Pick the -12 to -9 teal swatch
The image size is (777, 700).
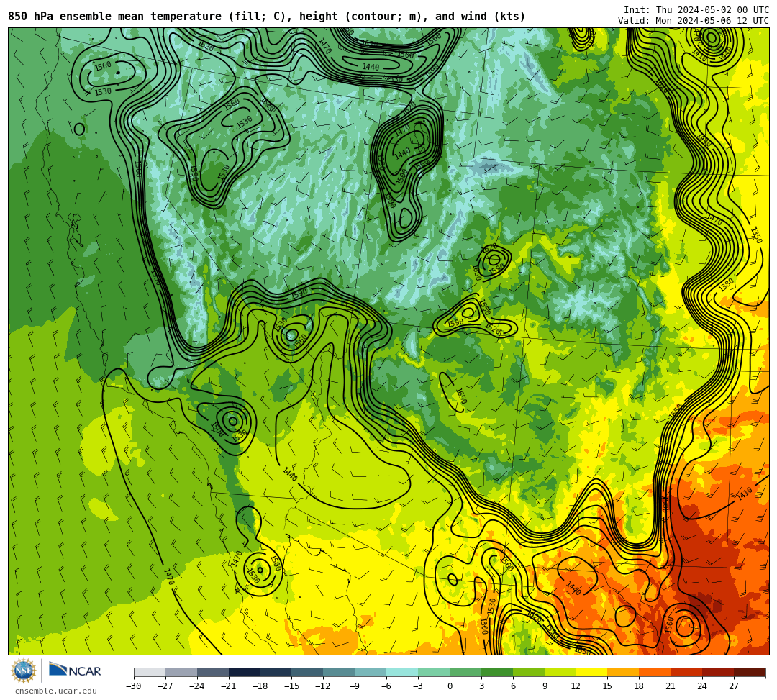click(x=340, y=672)
